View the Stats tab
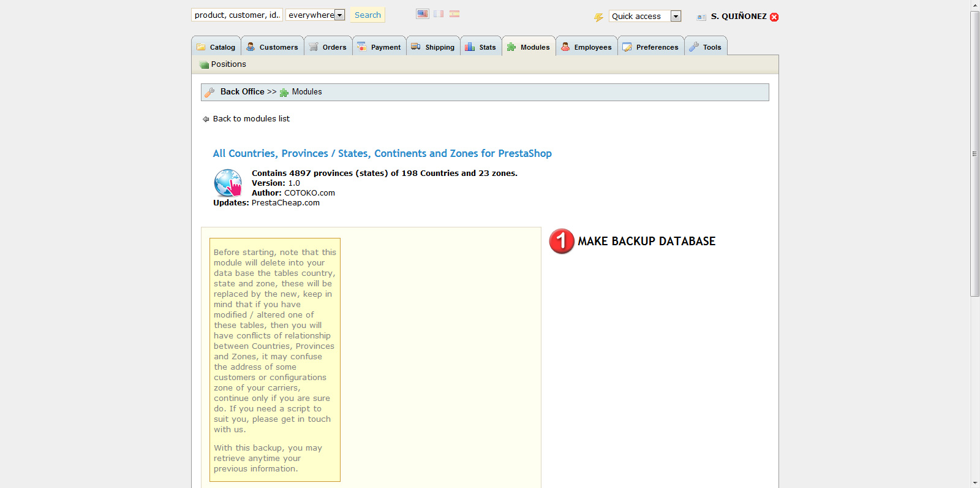980x488 pixels. pos(481,47)
